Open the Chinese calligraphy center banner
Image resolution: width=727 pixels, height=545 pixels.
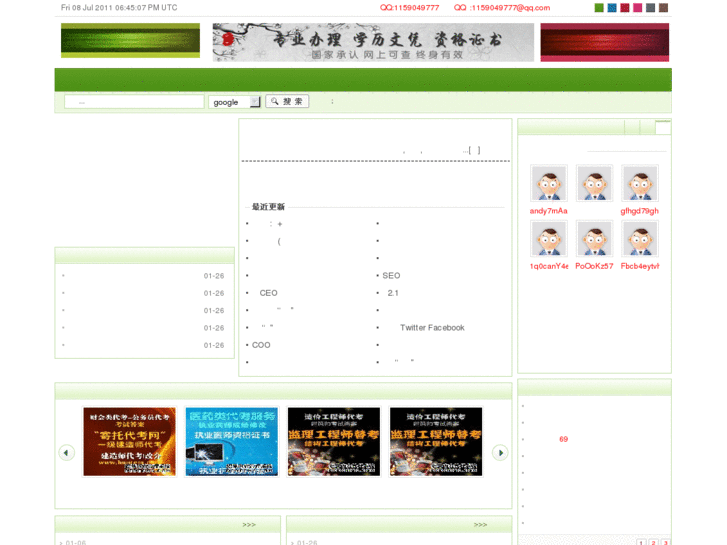click(x=373, y=42)
